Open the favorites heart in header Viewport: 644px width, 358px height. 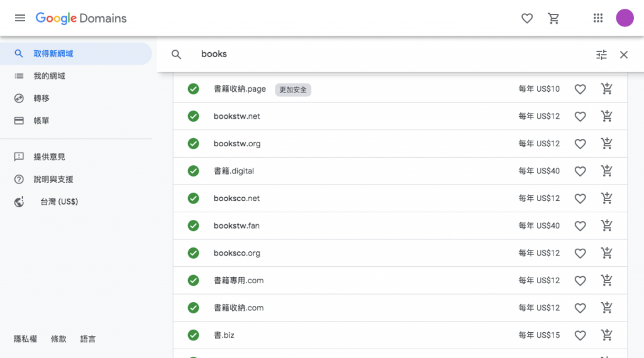(x=527, y=18)
